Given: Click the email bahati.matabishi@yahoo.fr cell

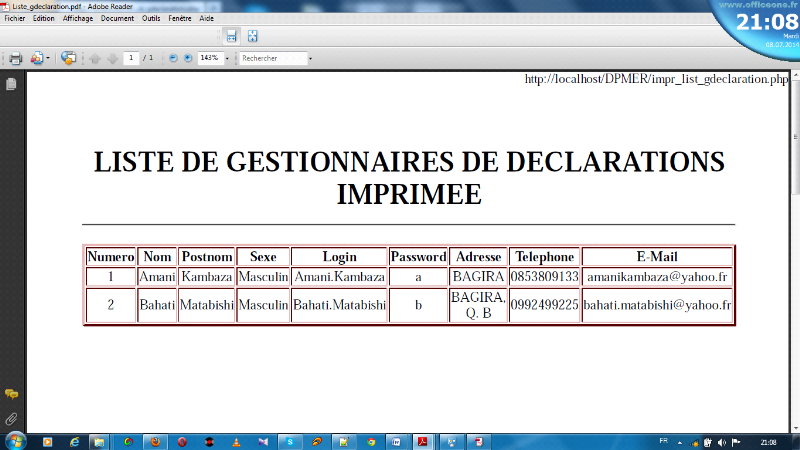Looking at the screenshot, I should [x=657, y=305].
